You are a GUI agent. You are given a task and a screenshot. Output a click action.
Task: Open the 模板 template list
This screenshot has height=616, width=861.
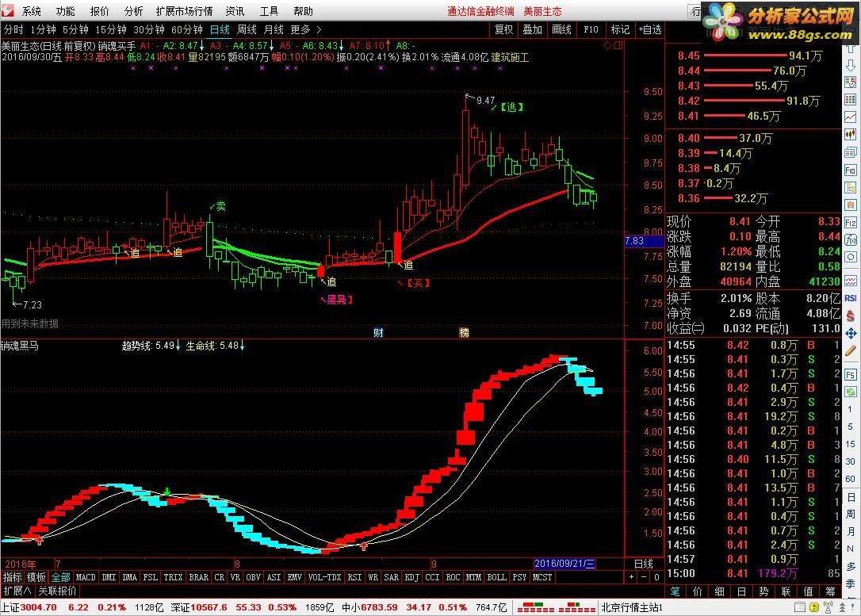(36, 578)
